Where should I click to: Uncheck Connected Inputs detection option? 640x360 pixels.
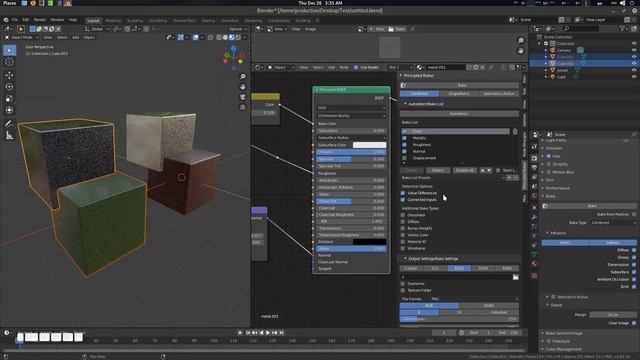click(x=403, y=200)
